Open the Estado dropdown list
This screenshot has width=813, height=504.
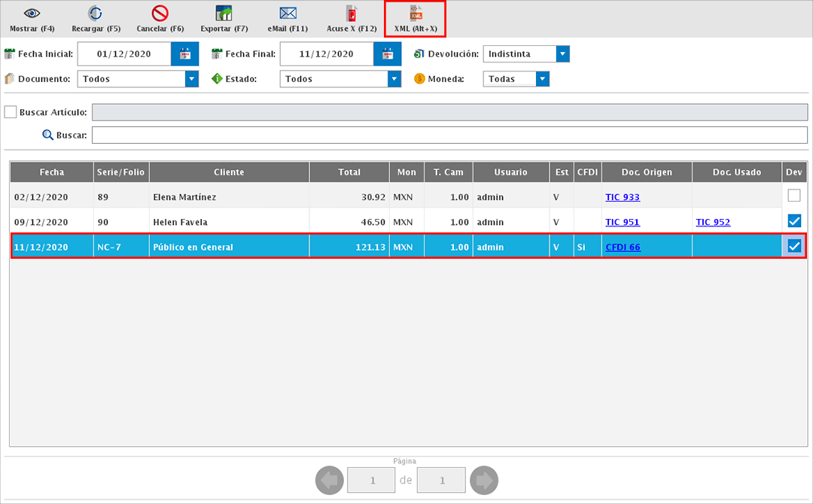392,78
